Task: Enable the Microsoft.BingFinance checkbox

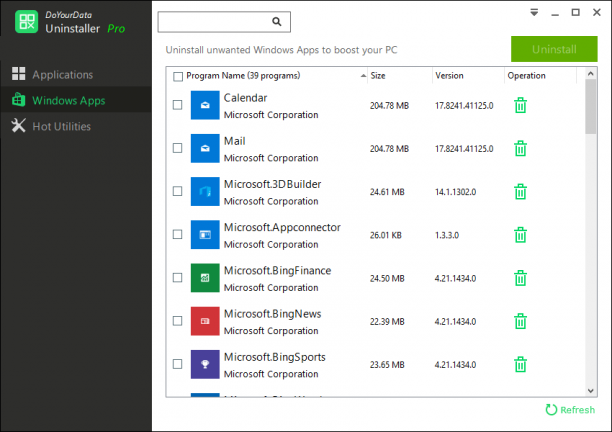Action: [178, 277]
